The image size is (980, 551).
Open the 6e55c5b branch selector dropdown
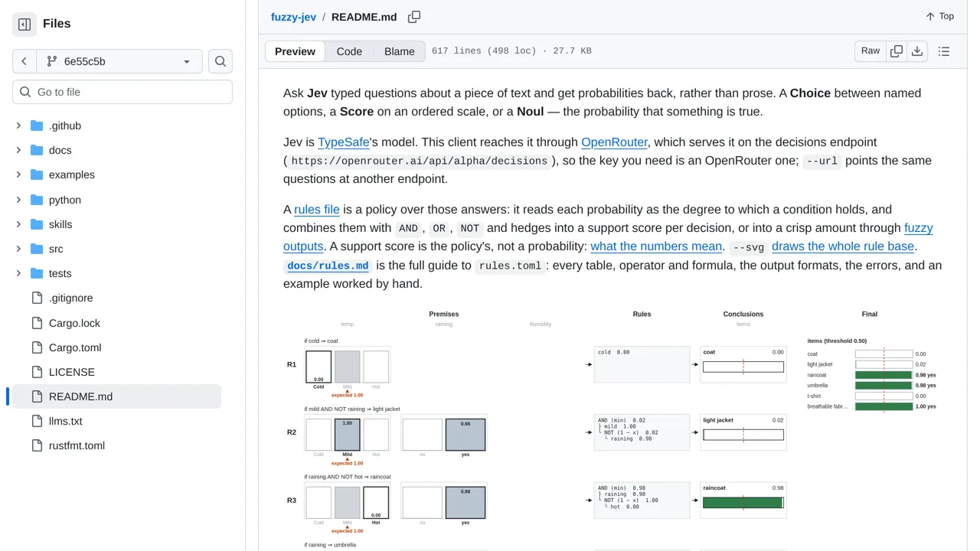pyautogui.click(x=119, y=61)
